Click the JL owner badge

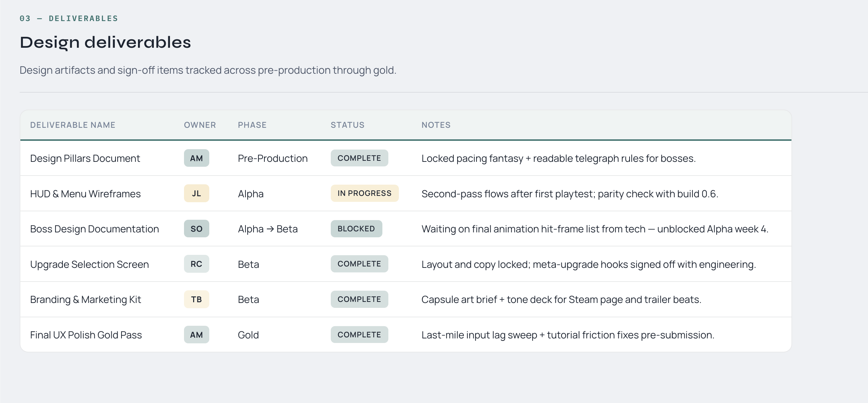point(196,193)
